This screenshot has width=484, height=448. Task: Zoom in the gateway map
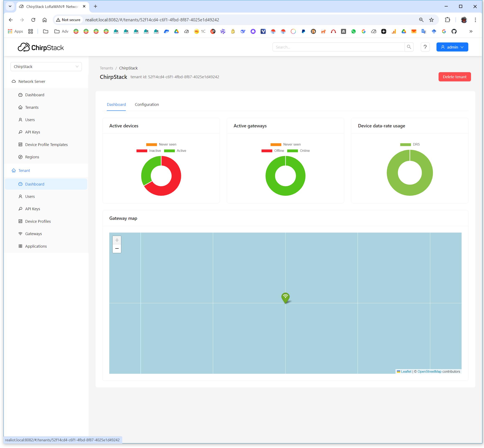117,240
